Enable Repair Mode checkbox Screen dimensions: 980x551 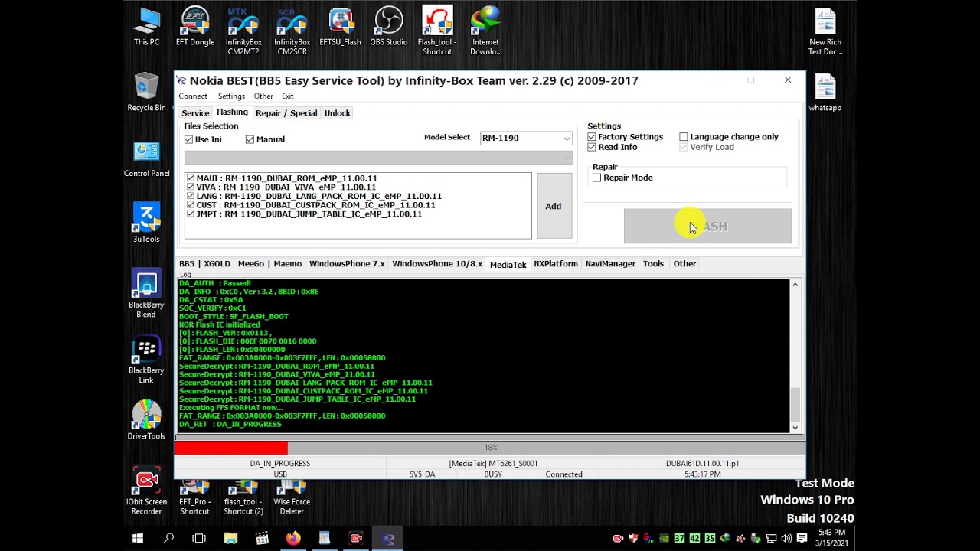(597, 178)
